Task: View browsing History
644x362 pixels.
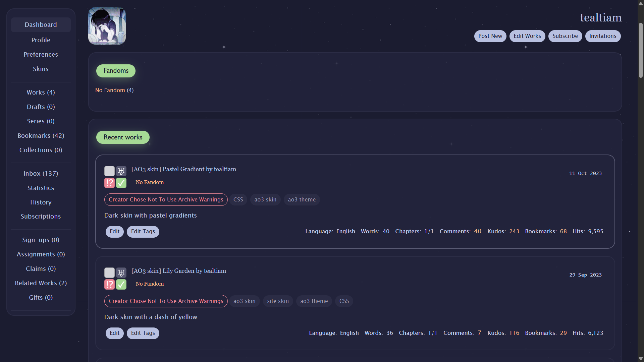Action: pos(41,202)
